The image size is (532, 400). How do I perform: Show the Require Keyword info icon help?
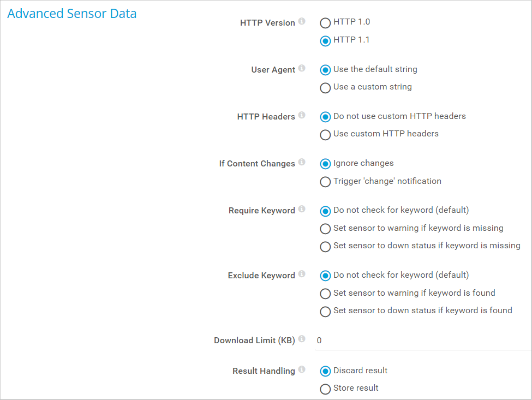coord(302,210)
